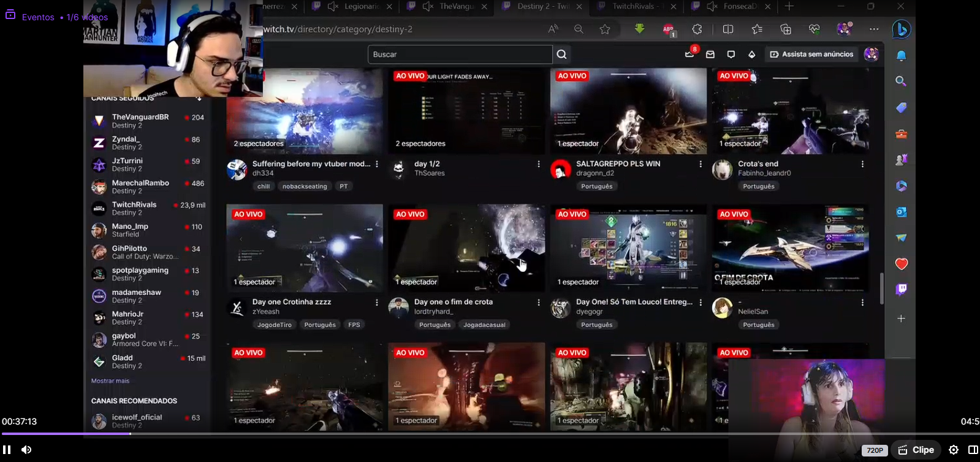Click the Twitch search magnifier button
This screenshot has height=462, width=980.
click(x=561, y=55)
